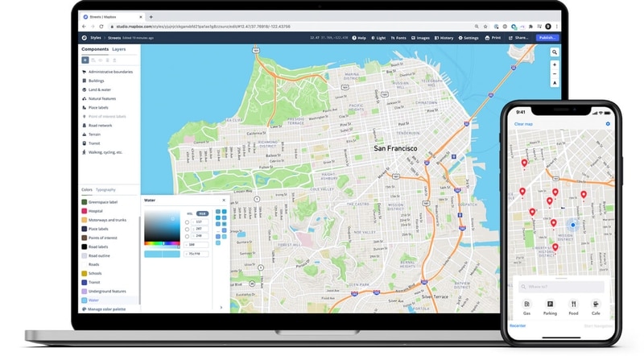644x356 pixels.
Task: Bookmark the page with the star icon
Action: tap(485, 27)
